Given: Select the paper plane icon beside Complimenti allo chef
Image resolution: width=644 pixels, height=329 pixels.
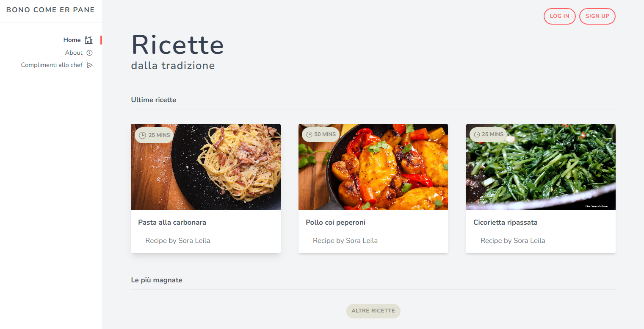Looking at the screenshot, I should pyautogui.click(x=90, y=65).
